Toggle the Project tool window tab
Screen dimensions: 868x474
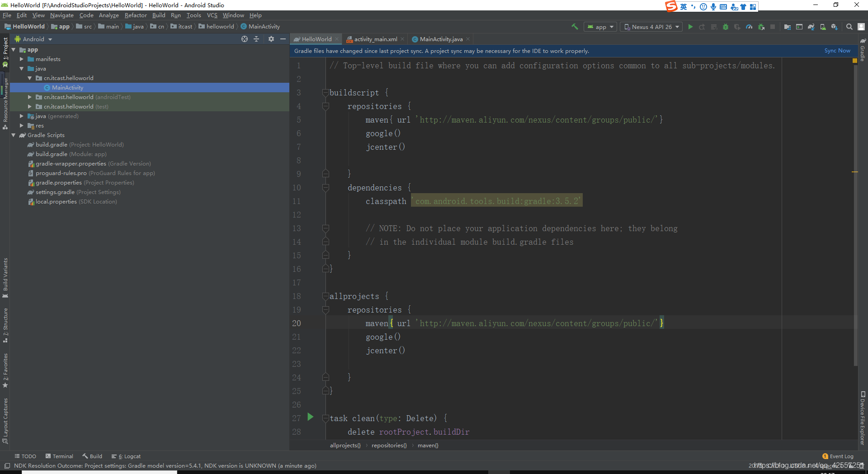5,52
